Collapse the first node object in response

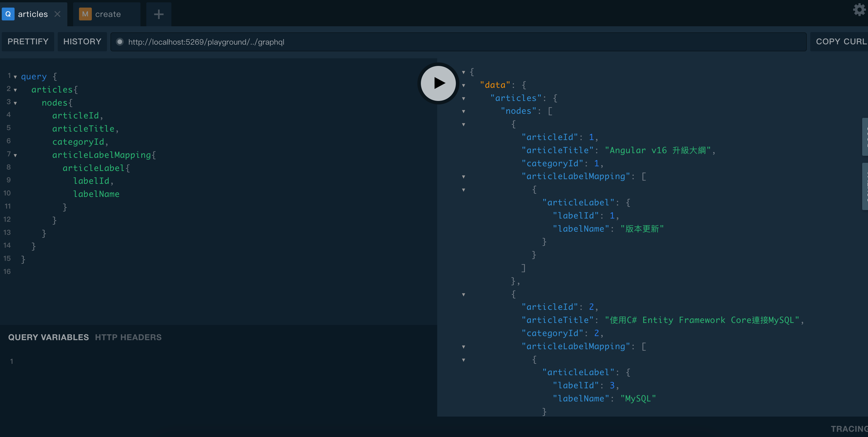pos(464,125)
